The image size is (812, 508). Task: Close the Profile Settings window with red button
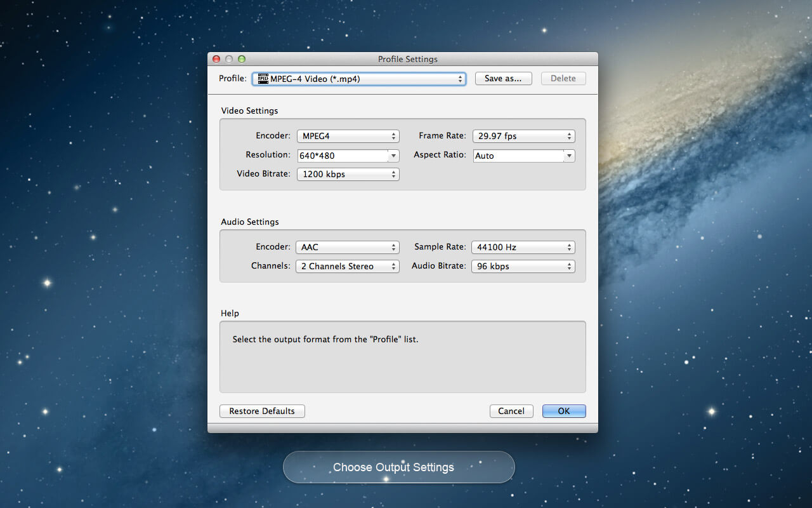216,59
